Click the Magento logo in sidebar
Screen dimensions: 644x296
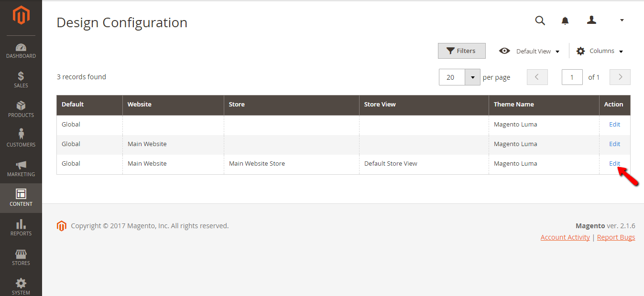21,16
